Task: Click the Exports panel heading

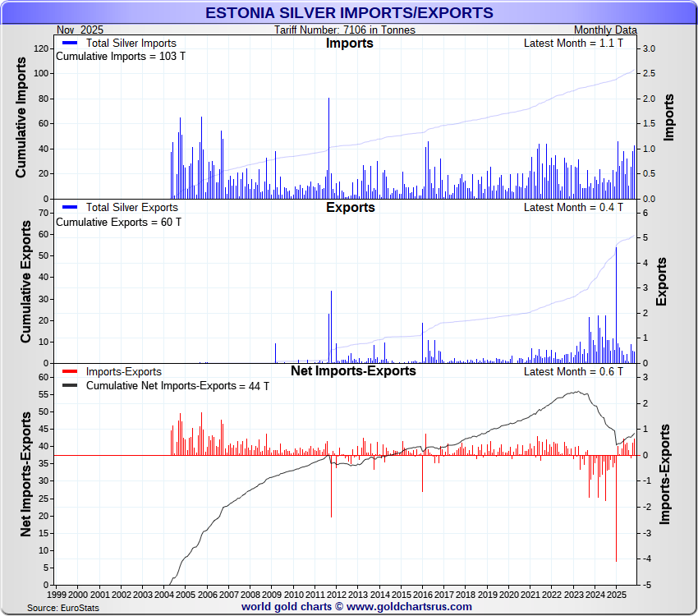Action: click(350, 208)
